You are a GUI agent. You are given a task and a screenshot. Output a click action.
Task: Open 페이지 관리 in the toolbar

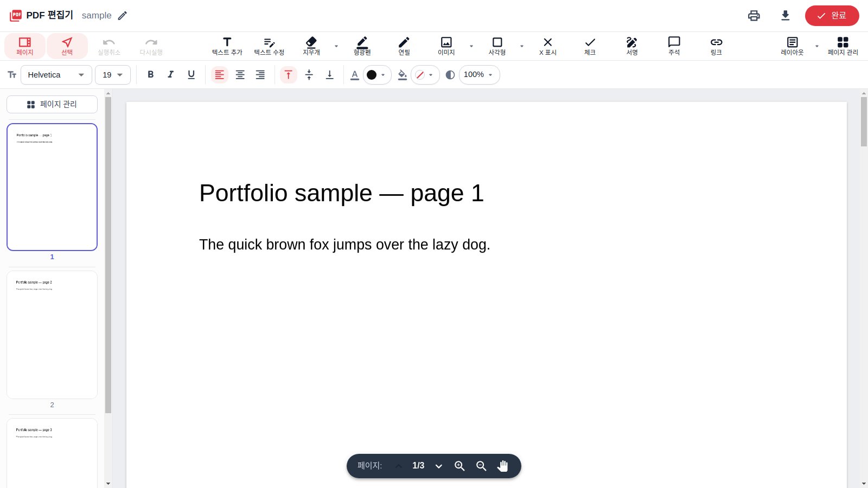click(843, 46)
